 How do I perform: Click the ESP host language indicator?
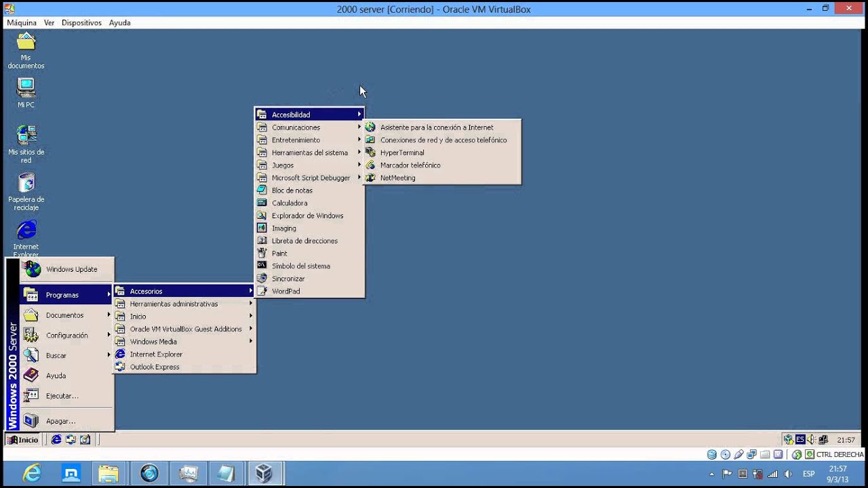tap(809, 474)
